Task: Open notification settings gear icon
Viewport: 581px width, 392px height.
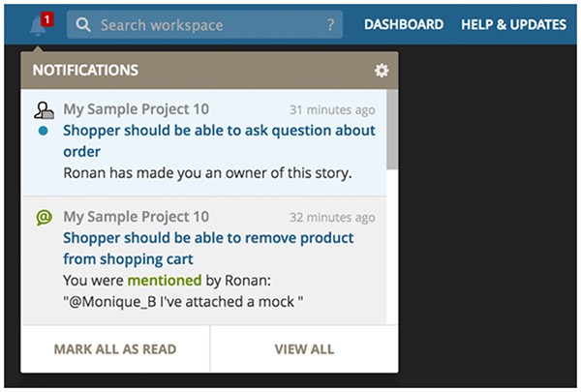Action: tap(381, 71)
